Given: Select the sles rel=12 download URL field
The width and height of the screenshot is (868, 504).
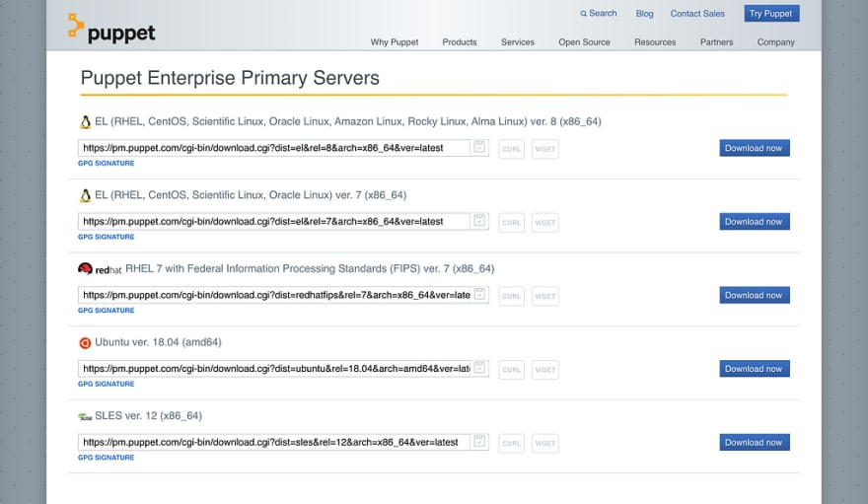Looking at the screenshot, I should click(x=274, y=442).
